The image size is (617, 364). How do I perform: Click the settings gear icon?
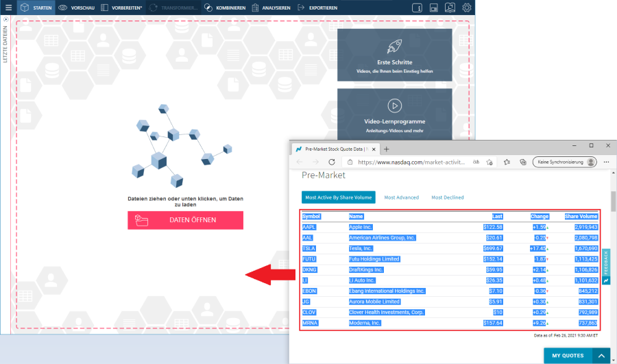point(467,8)
